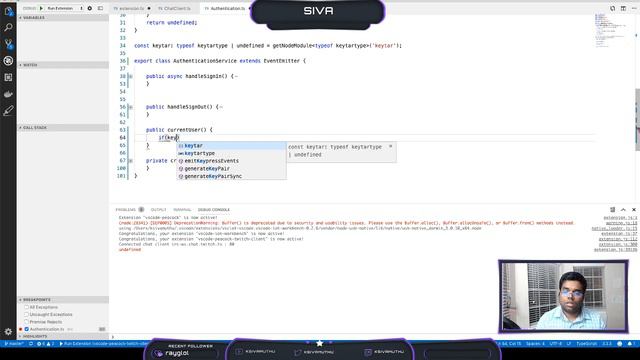Collapse the CALL STACK section

tap(63, 127)
